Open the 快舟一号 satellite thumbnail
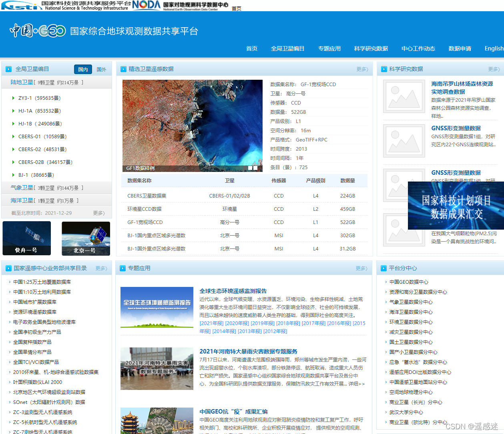Viewport: 504px width, 434px height. pos(26,238)
